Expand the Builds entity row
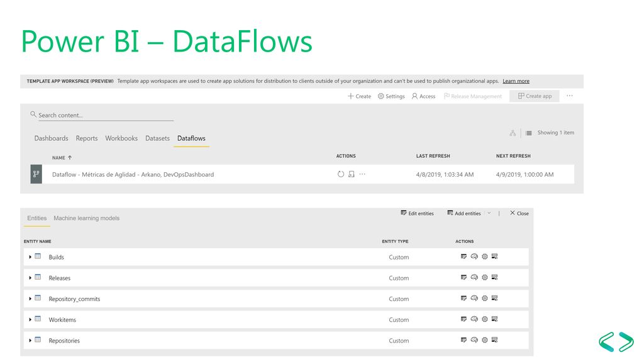 30,257
